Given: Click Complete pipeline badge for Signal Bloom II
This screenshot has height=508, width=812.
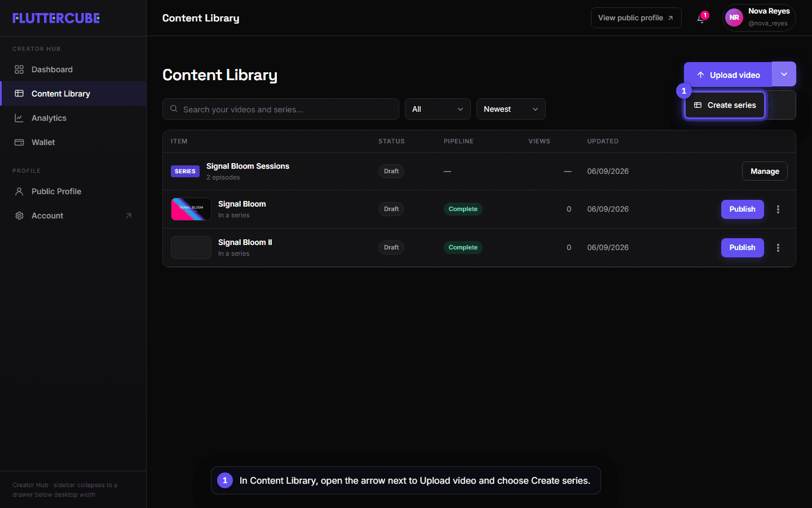Looking at the screenshot, I should [x=463, y=247].
